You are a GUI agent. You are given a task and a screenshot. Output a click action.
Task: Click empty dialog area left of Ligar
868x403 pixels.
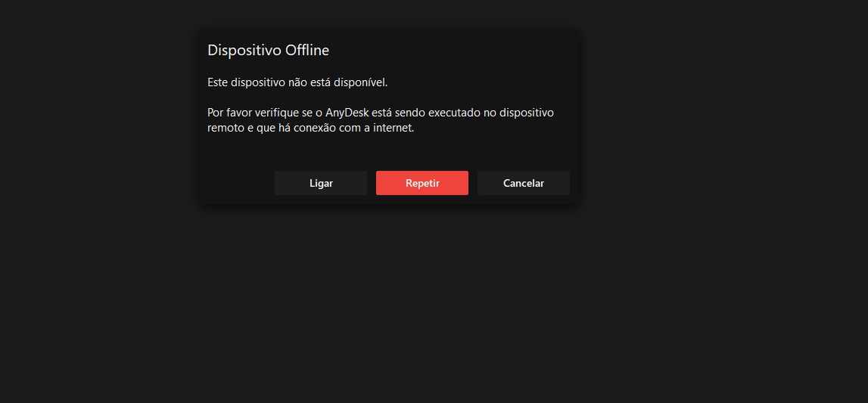236,183
